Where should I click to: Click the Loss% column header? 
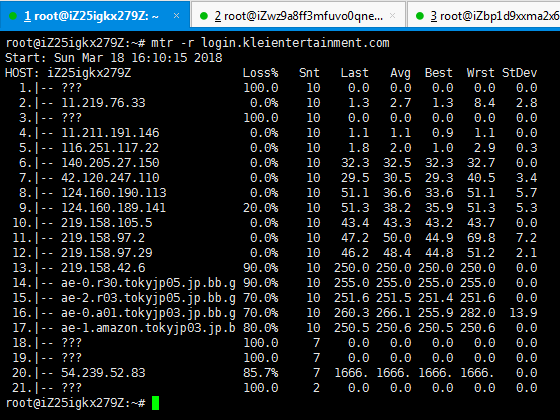[x=260, y=72]
